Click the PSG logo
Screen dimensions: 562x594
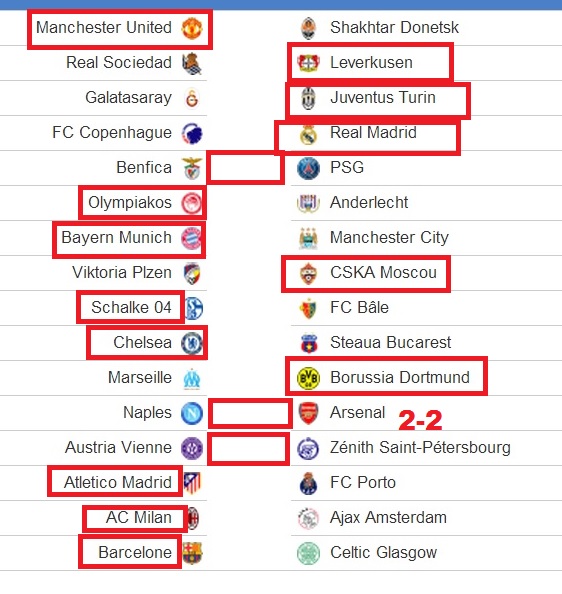tap(308, 168)
